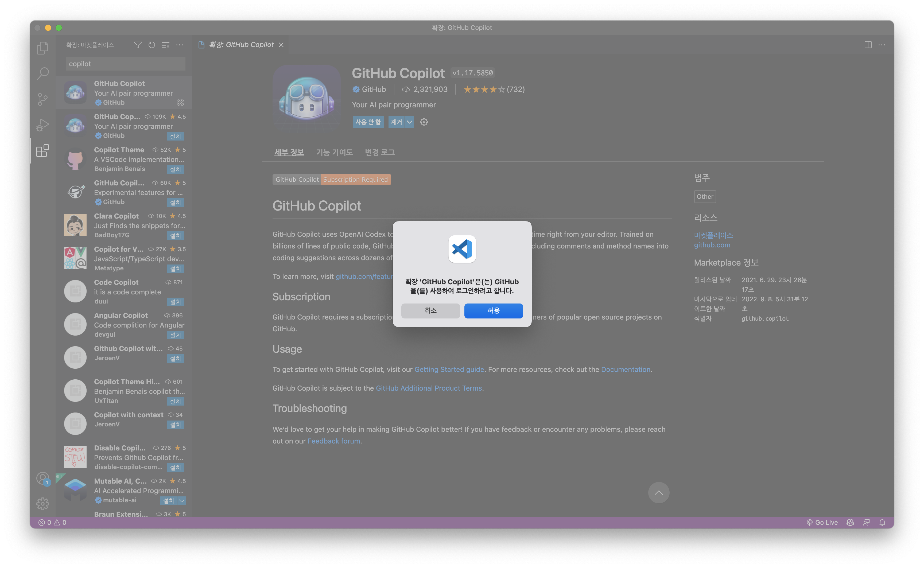The height and width of the screenshot is (568, 924).
Task: Install Clara Copilot extension
Action: coord(175,236)
